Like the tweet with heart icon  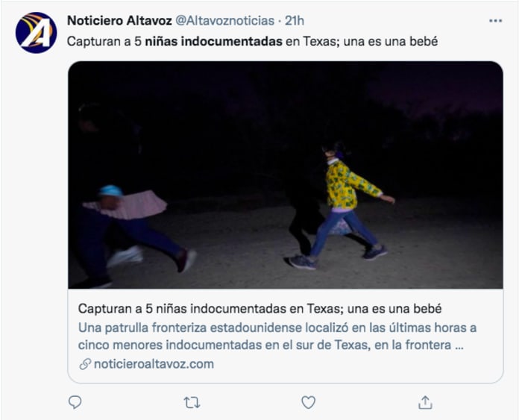tap(308, 402)
